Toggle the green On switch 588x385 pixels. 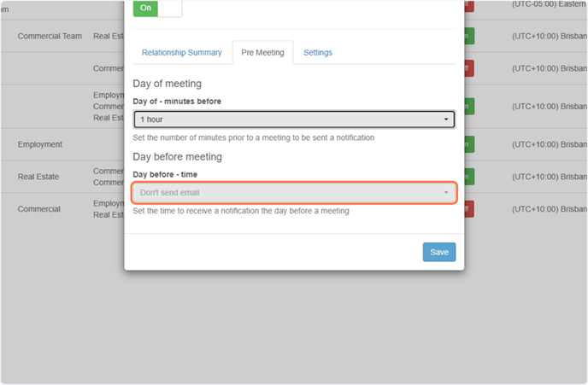pyautogui.click(x=157, y=9)
